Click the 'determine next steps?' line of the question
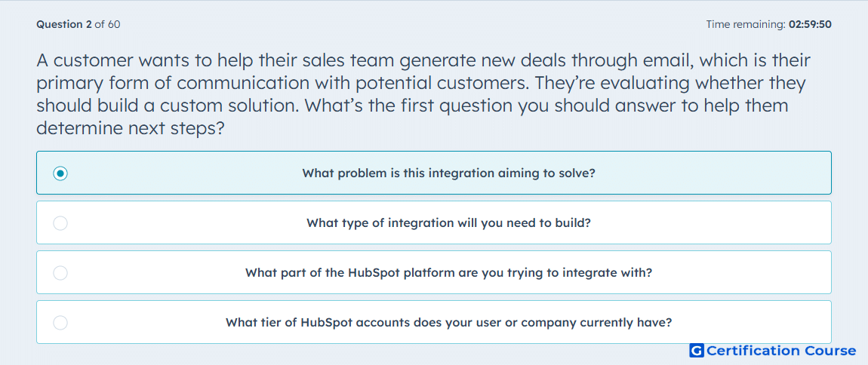 pyautogui.click(x=130, y=129)
